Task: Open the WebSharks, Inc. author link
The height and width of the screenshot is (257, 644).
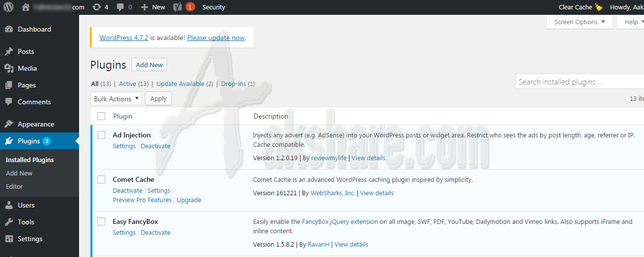Action: pos(333,193)
